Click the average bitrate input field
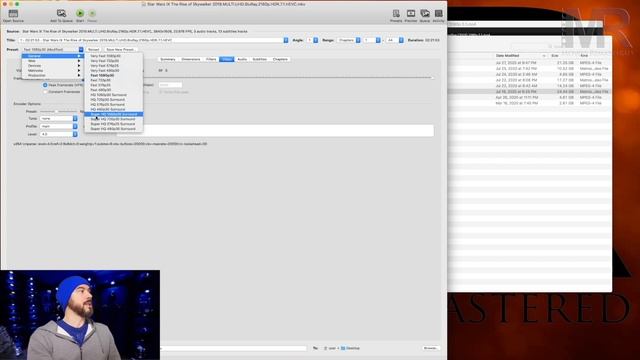The width and height of the screenshot is (640, 360). tap(170, 85)
